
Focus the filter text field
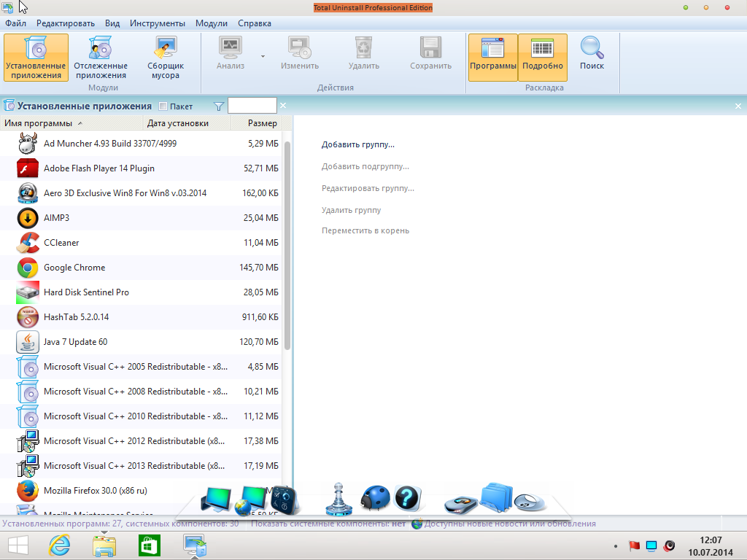click(x=252, y=106)
